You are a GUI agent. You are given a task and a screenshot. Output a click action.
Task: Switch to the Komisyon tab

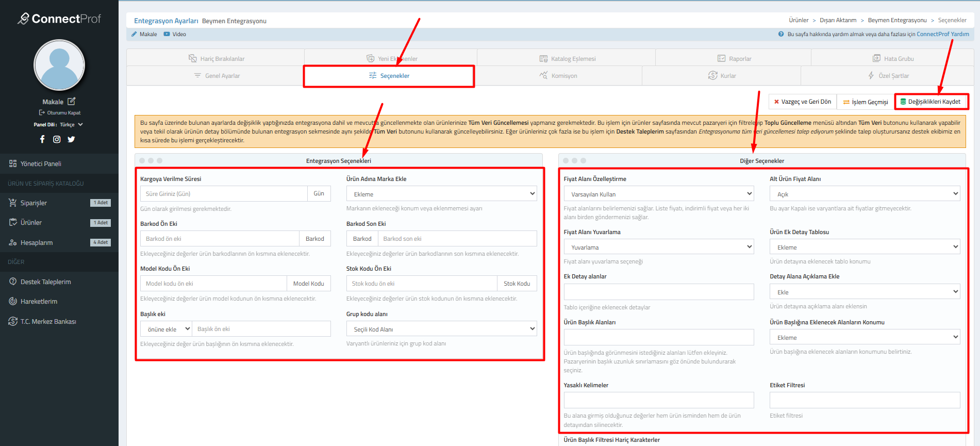(558, 76)
